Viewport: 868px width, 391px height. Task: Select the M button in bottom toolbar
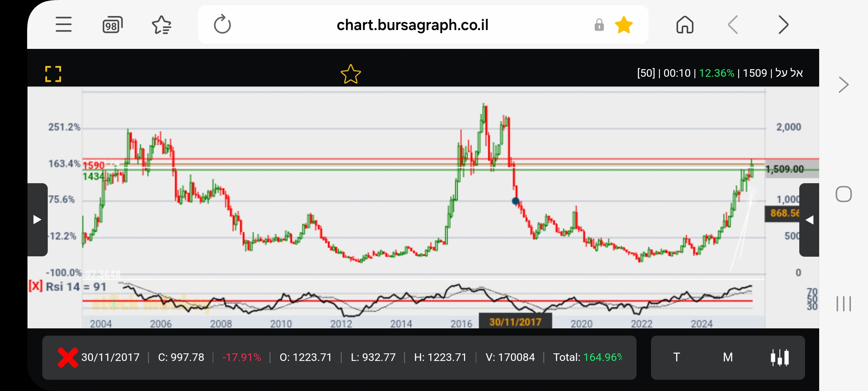728,357
